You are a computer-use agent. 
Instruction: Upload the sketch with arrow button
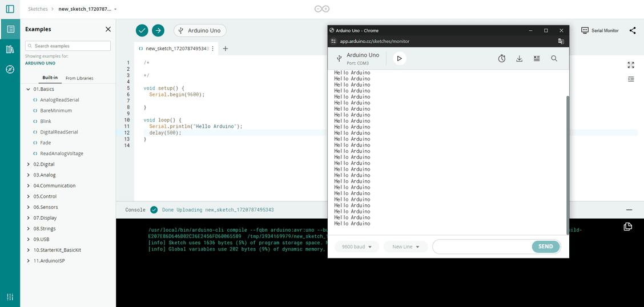coord(158,30)
